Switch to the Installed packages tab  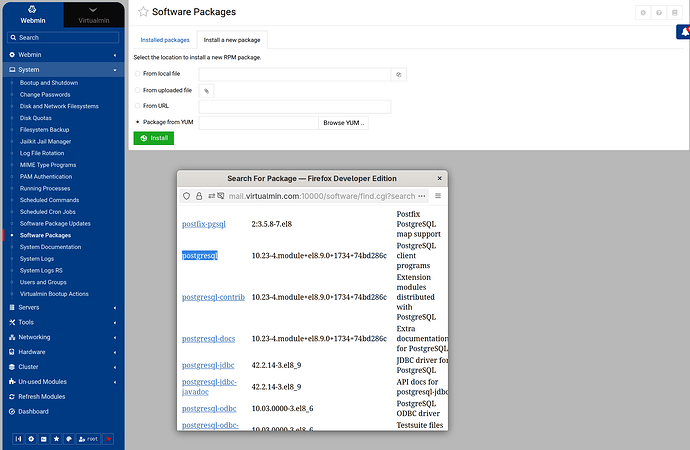tap(164, 40)
